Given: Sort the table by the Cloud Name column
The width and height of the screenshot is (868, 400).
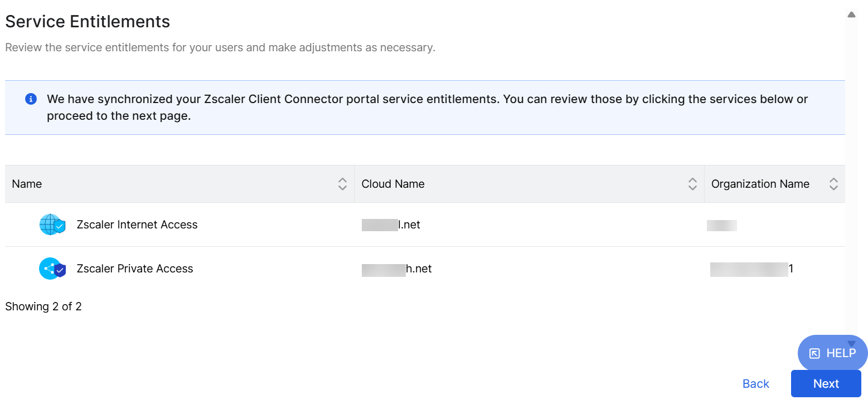Looking at the screenshot, I should coord(692,184).
